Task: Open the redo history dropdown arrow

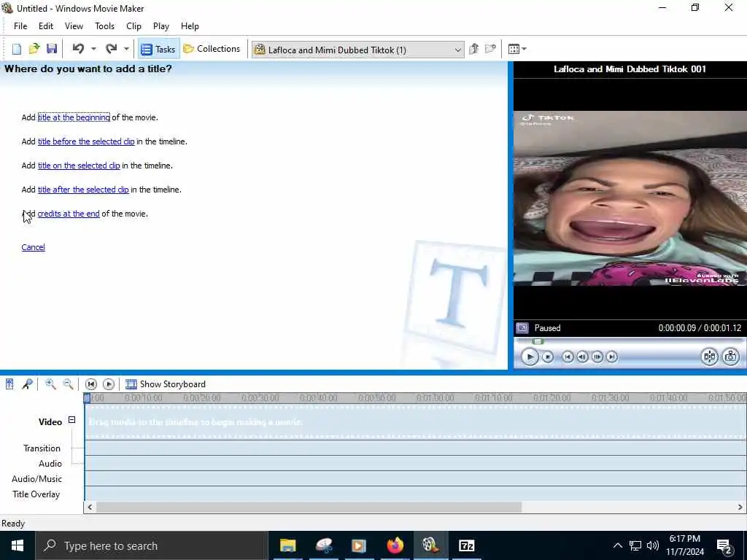Action: pyautogui.click(x=126, y=49)
